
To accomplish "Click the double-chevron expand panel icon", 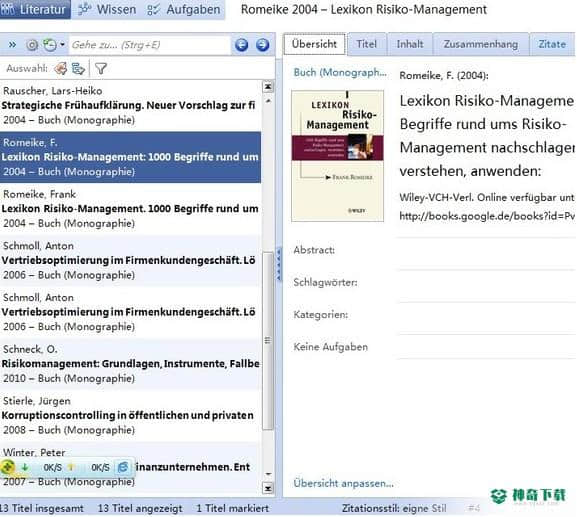I will pyautogui.click(x=12, y=45).
